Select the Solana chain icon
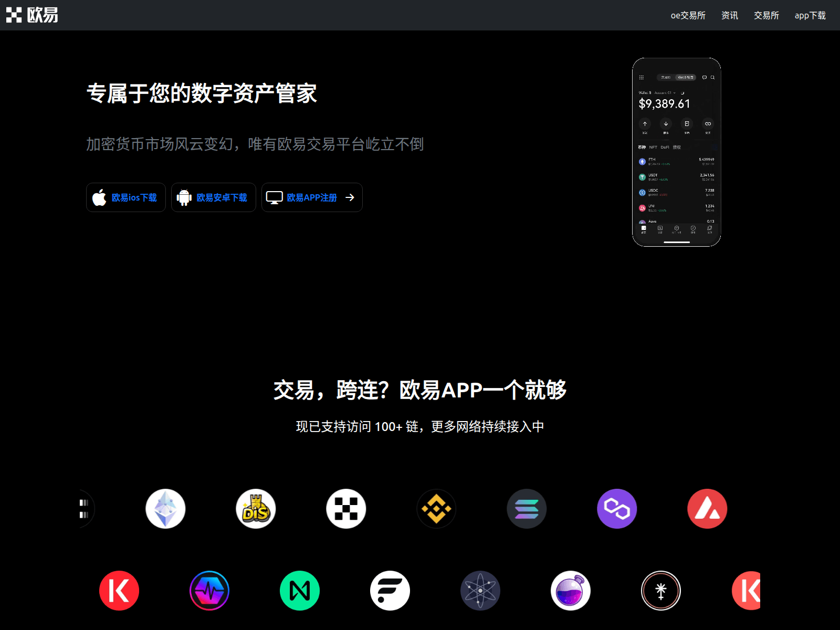840x630 pixels. (x=527, y=509)
